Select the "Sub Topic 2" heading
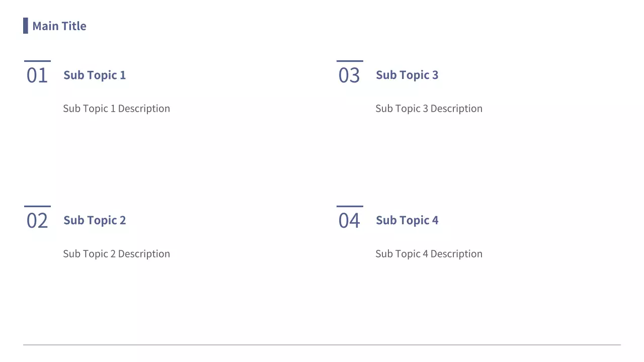Image resolution: width=644 pixels, height=362 pixels. point(95,220)
